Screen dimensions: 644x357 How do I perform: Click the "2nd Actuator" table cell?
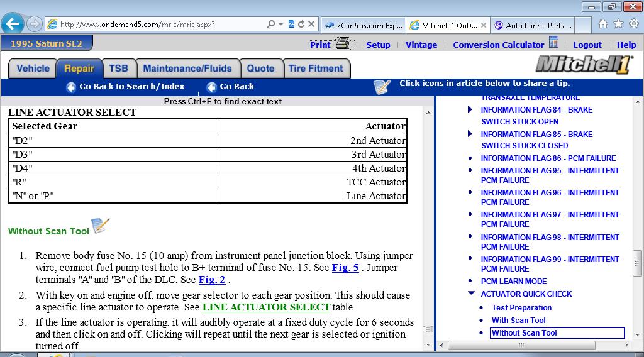(312, 140)
